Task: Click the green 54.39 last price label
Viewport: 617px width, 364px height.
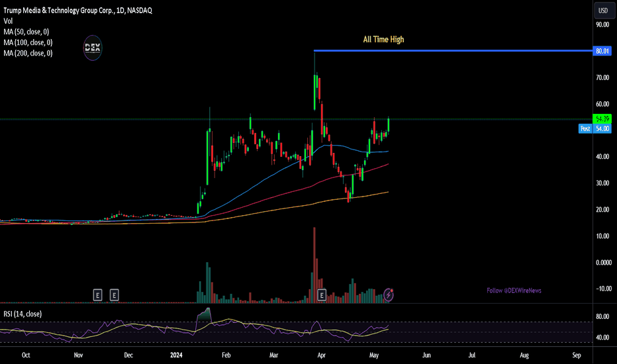Action: point(602,118)
